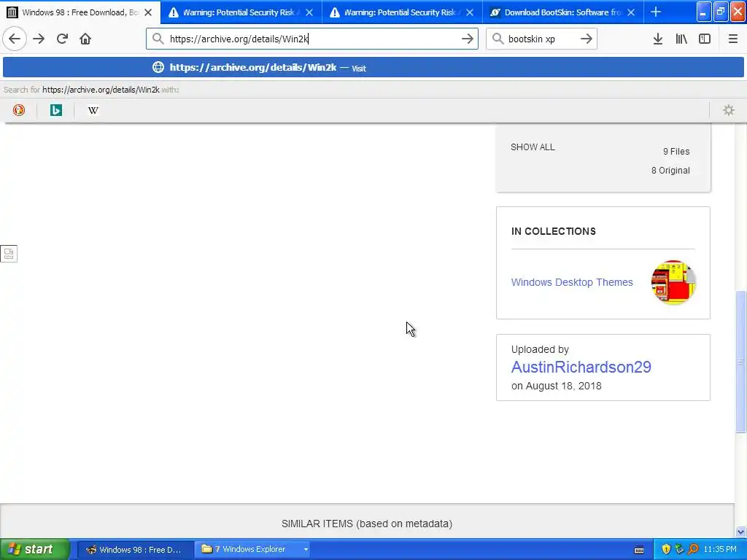Reload the current page
The height and width of the screenshot is (560, 747).
point(62,39)
